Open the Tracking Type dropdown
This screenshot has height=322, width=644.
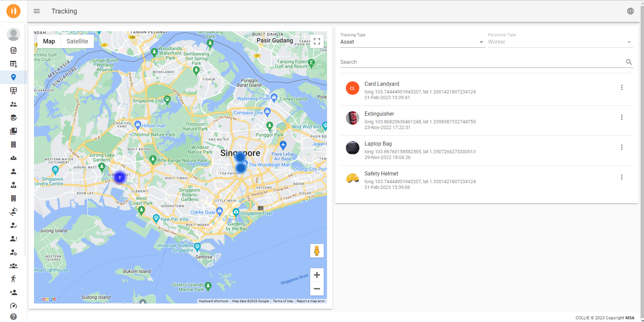[x=413, y=42]
